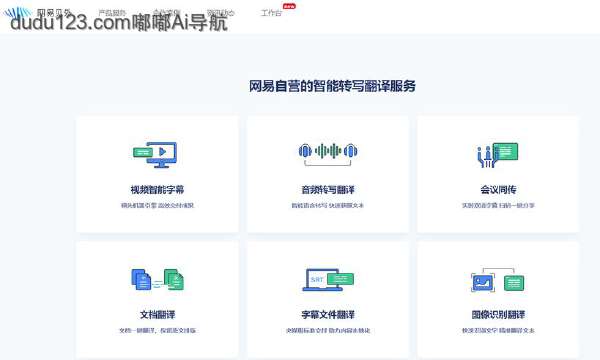Open the 工作台 menu item
600x360 pixels.
271,13
